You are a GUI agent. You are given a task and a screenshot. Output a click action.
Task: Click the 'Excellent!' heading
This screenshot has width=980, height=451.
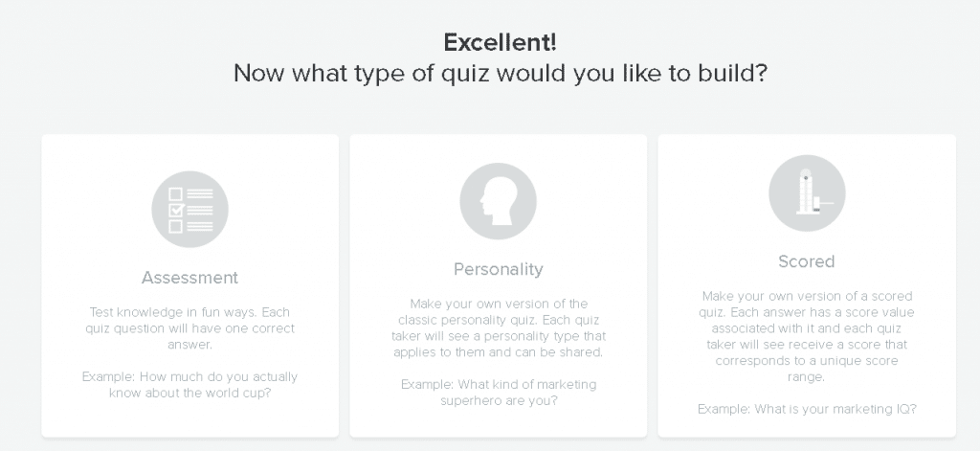[x=500, y=42]
